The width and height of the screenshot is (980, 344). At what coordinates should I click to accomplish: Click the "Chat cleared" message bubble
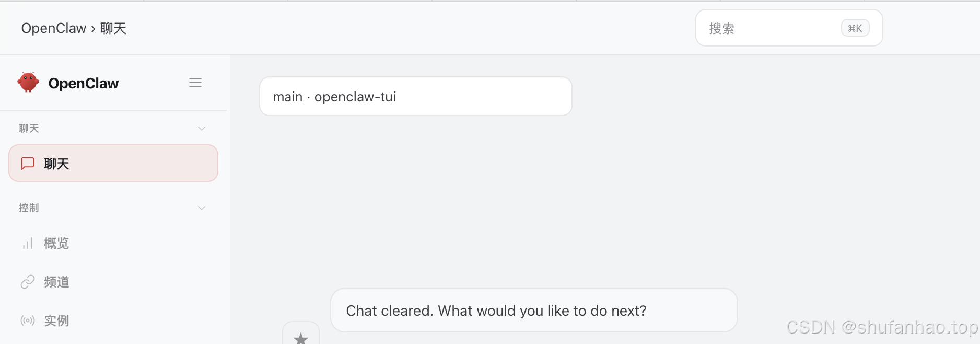click(x=533, y=311)
